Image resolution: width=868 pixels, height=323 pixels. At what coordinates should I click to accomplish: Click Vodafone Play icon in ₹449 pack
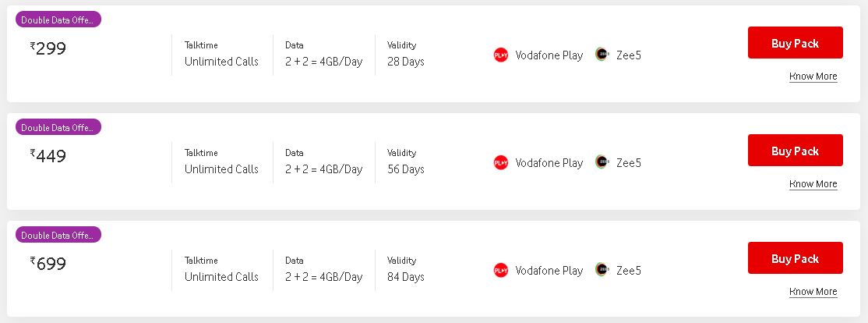tap(501, 162)
